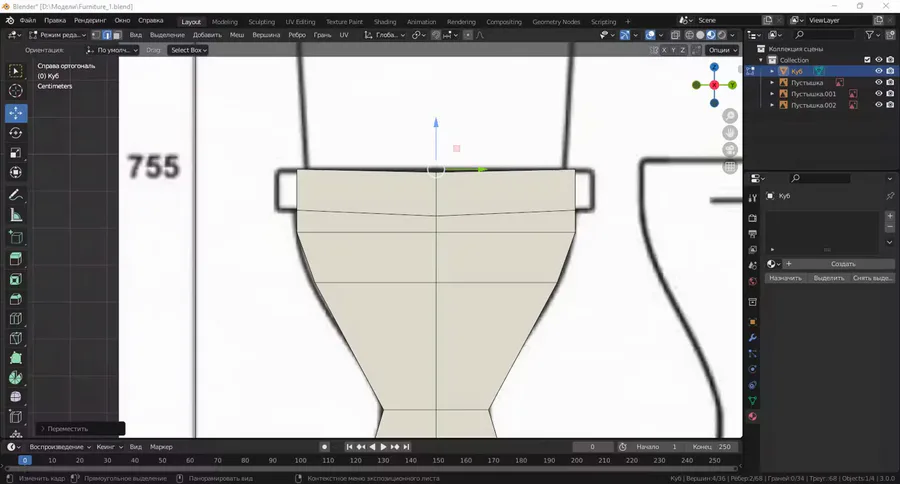Uncheck the Collection exclude checkbox

[x=867, y=60]
